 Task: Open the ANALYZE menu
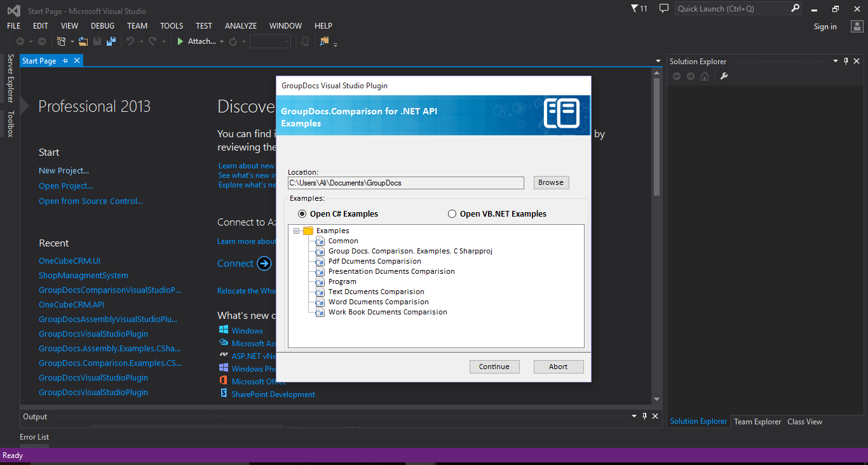(241, 26)
